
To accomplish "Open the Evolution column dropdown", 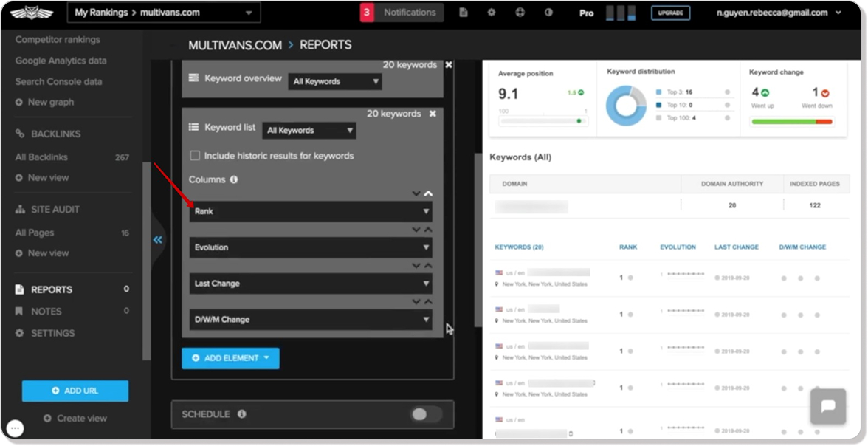I will [311, 247].
